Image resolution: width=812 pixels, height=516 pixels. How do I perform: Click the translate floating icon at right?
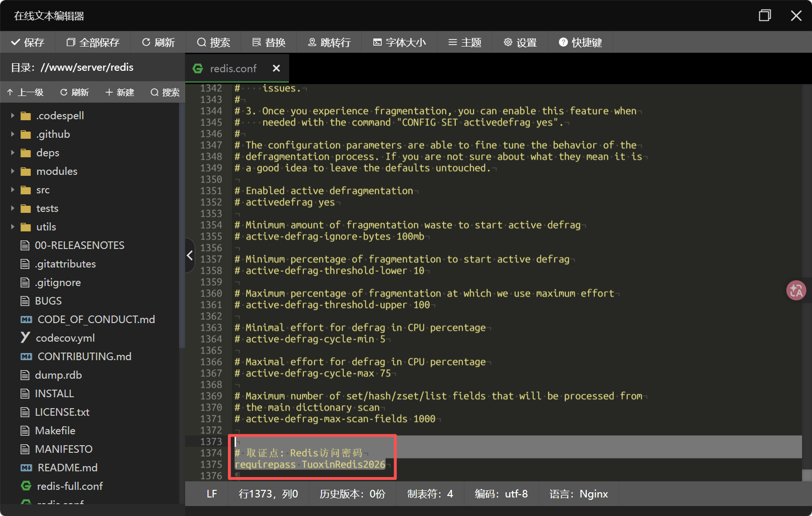[796, 290]
